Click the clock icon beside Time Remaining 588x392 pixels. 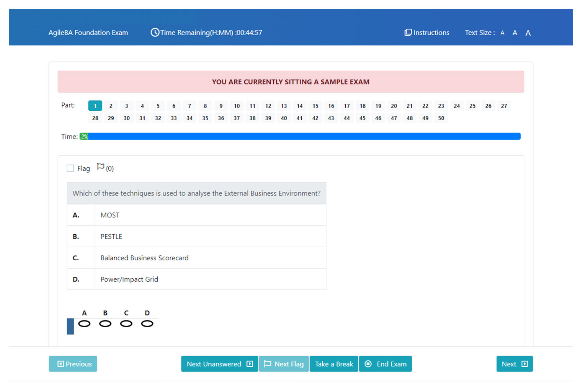(x=155, y=33)
